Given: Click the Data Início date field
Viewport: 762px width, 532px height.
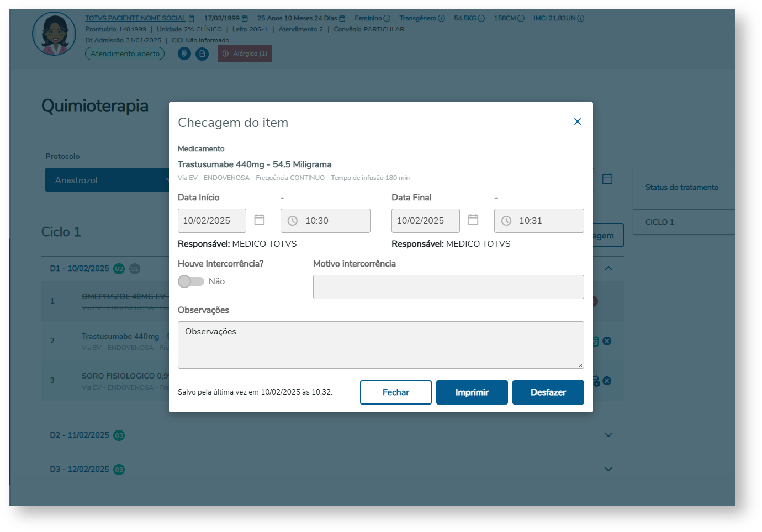Looking at the screenshot, I should click(212, 221).
